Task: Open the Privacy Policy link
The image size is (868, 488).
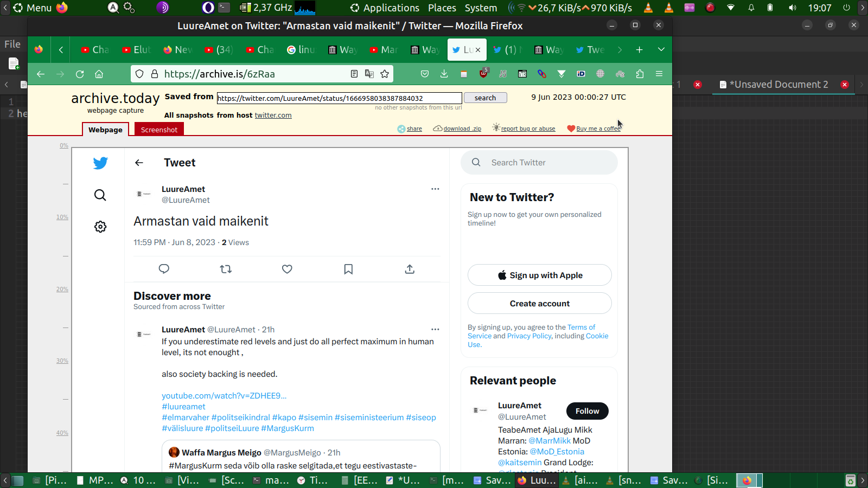Action: point(529,336)
